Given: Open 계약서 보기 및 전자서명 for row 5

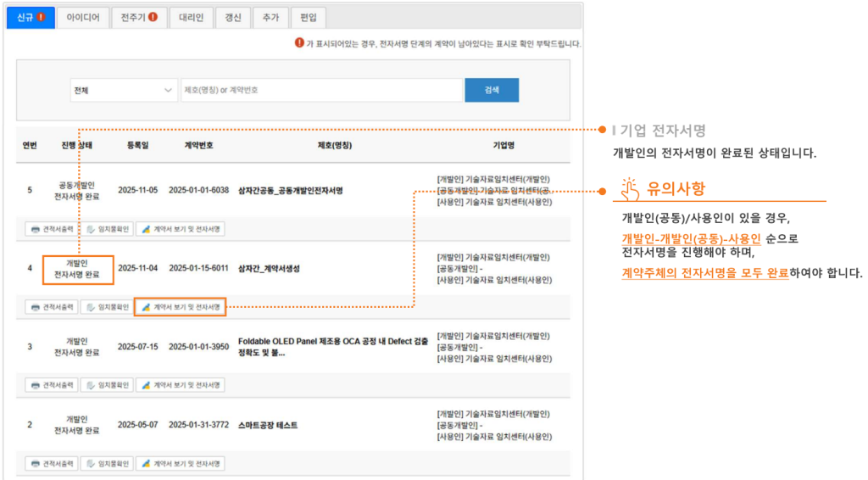Looking at the screenshot, I should point(181,229).
